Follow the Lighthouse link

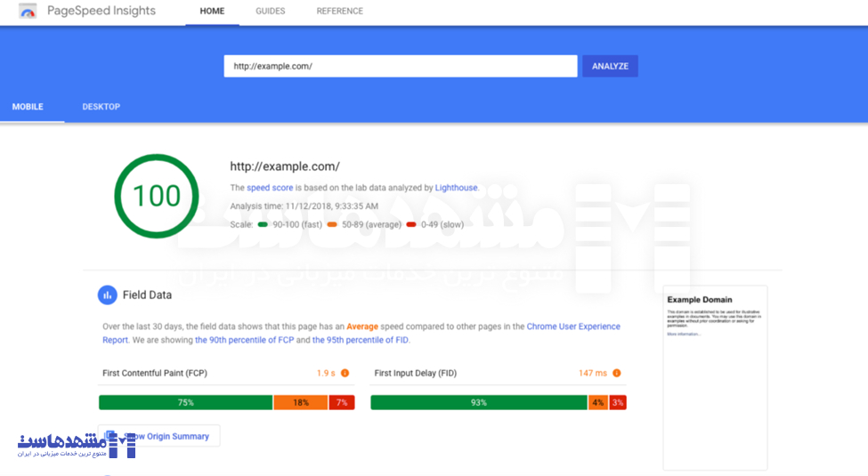(456, 188)
